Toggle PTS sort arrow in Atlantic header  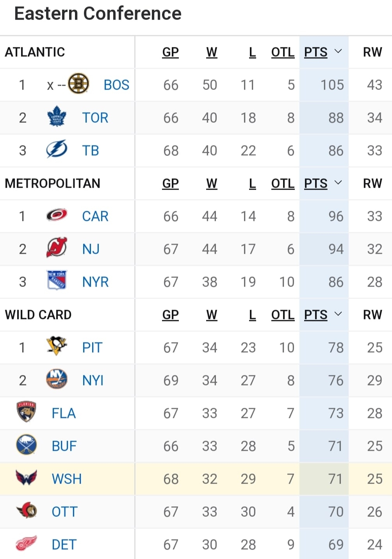click(x=338, y=52)
